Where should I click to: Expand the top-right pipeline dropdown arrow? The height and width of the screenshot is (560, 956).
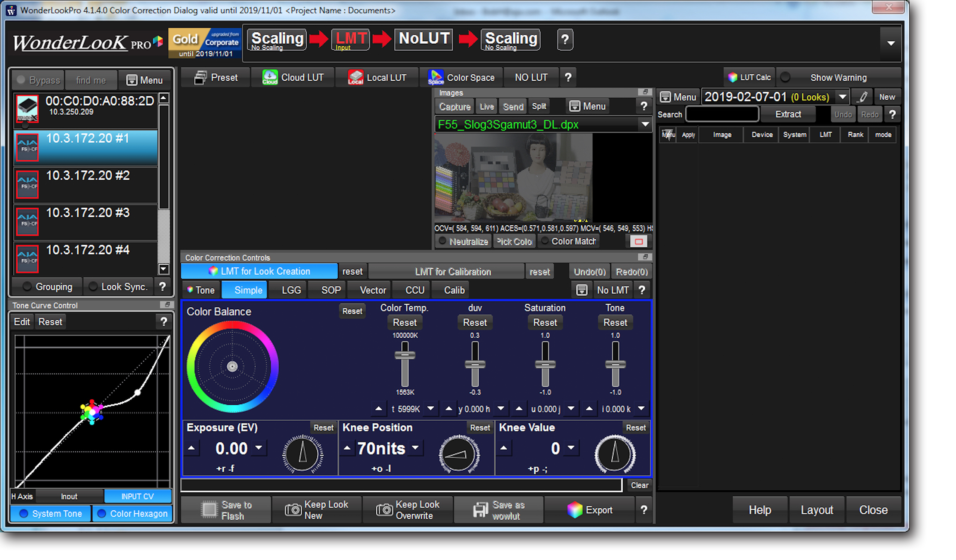point(891,43)
